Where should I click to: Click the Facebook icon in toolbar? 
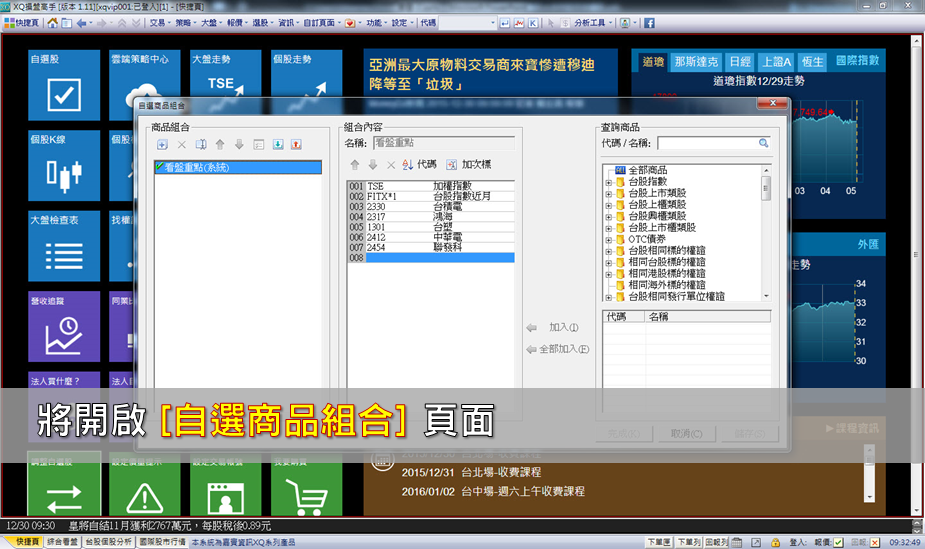coord(649,22)
